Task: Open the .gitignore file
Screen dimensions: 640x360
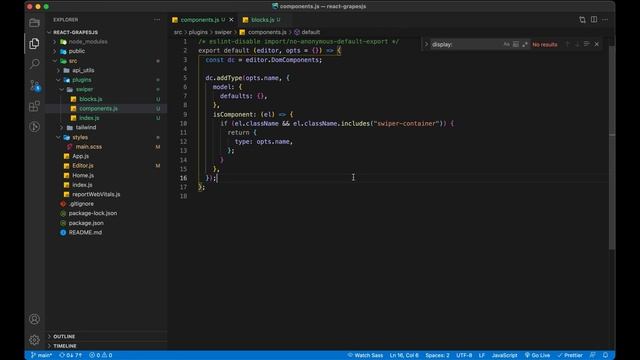Action: (x=81, y=204)
